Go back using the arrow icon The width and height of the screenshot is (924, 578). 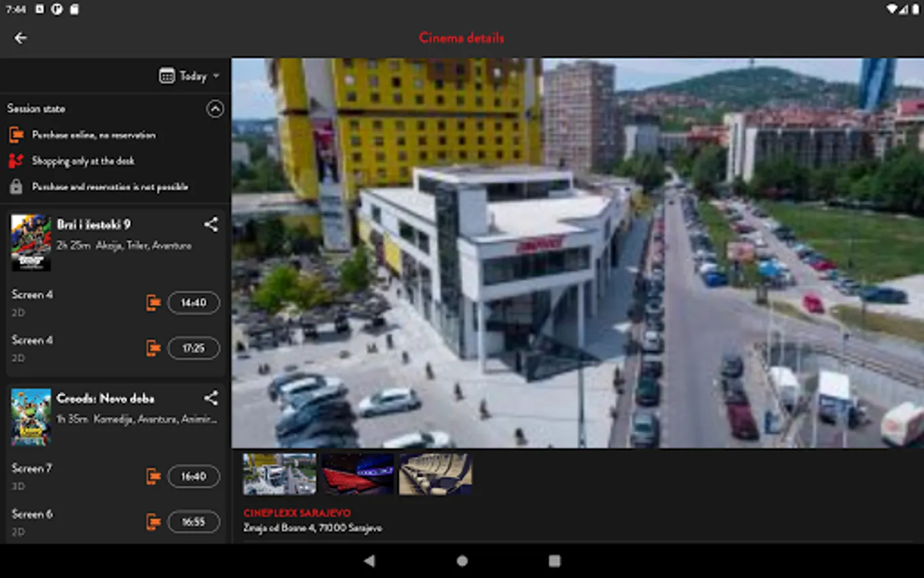pyautogui.click(x=21, y=38)
